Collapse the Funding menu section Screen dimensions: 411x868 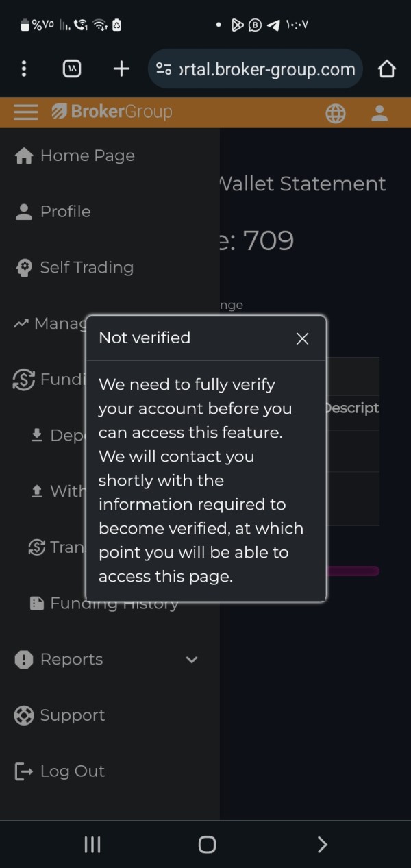coord(48,380)
